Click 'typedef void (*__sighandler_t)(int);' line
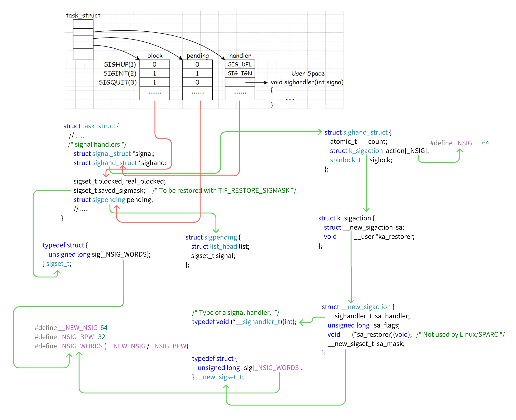516x420 pixels. tap(244, 322)
